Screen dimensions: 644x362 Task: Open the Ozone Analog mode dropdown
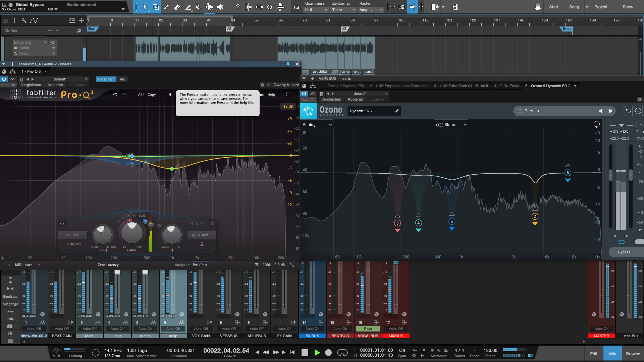(x=317, y=125)
